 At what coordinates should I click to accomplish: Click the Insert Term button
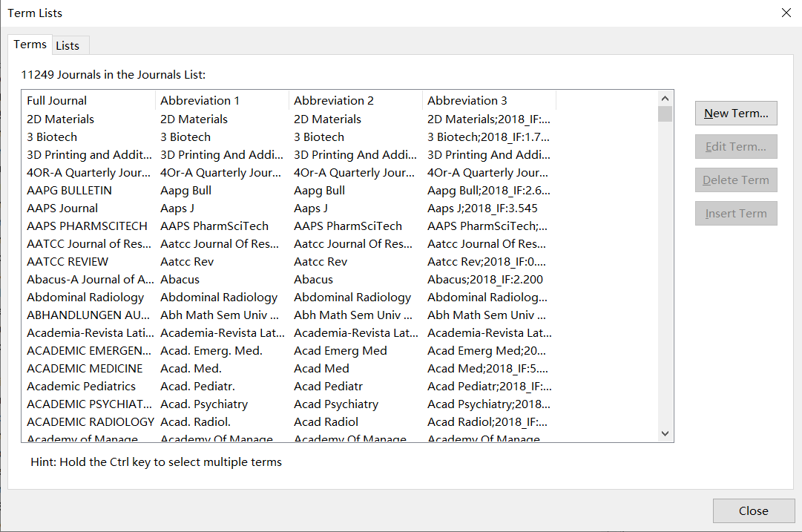pyautogui.click(x=736, y=213)
